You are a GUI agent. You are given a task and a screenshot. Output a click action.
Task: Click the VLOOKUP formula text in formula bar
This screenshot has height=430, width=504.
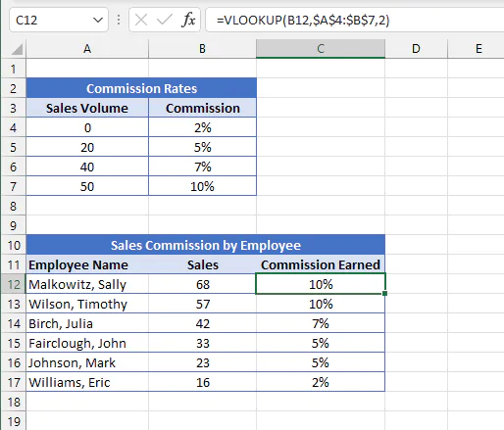(303, 21)
